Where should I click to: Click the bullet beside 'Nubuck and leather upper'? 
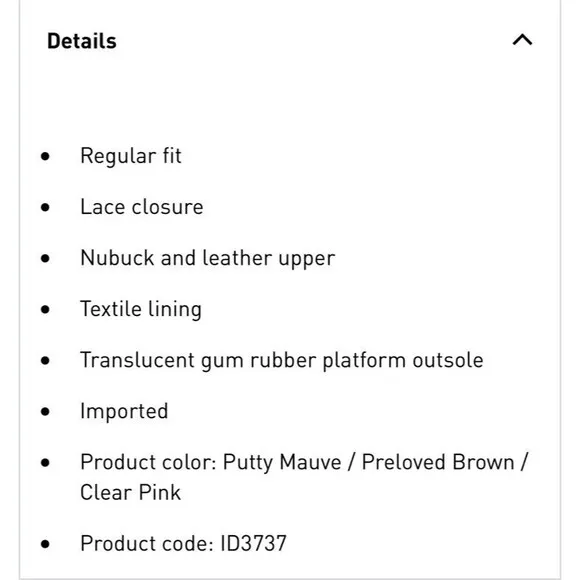[45, 258]
